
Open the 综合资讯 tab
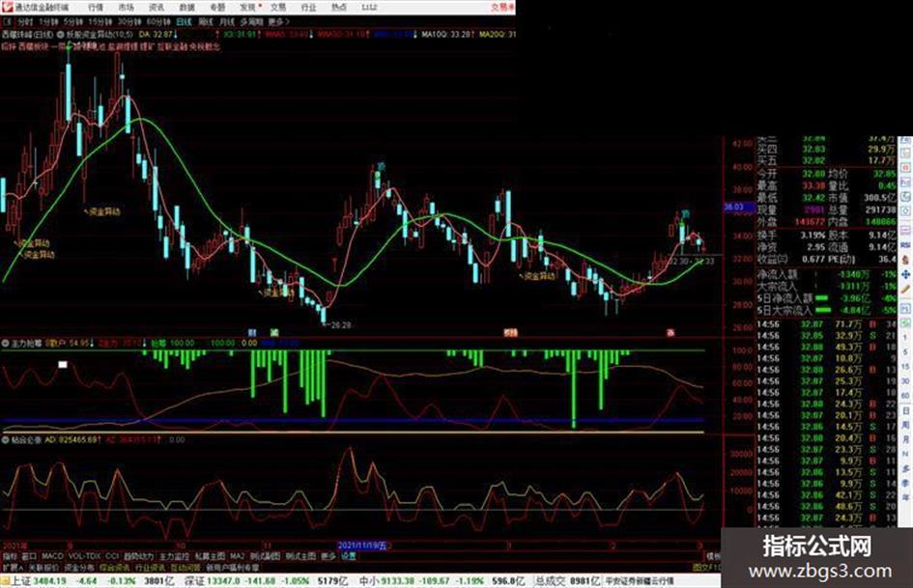click(114, 567)
